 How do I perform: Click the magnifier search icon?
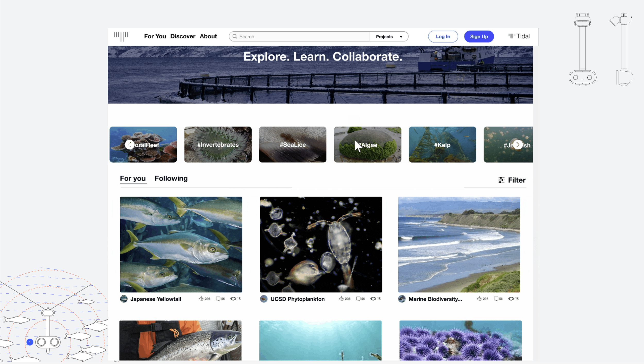tap(235, 37)
